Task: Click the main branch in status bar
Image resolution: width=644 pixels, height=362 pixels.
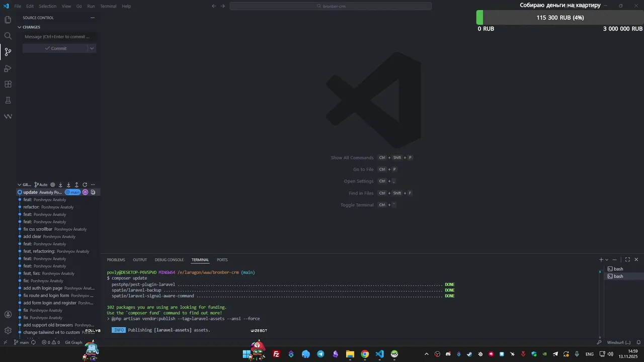Action: tap(21, 342)
